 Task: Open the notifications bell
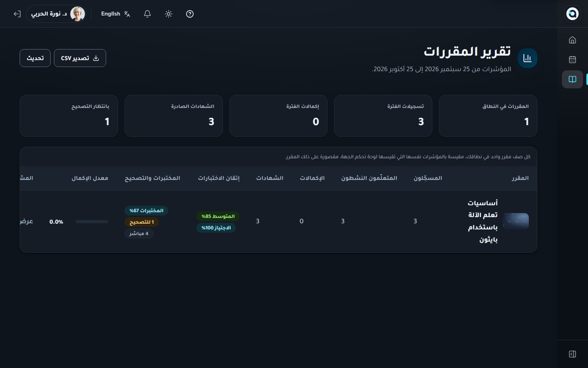(147, 14)
